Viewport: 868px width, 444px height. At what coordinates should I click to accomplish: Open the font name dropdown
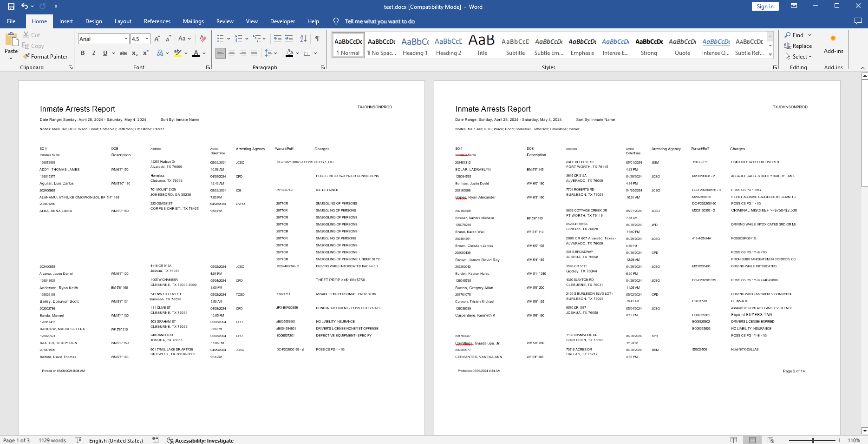pyautogui.click(x=126, y=39)
